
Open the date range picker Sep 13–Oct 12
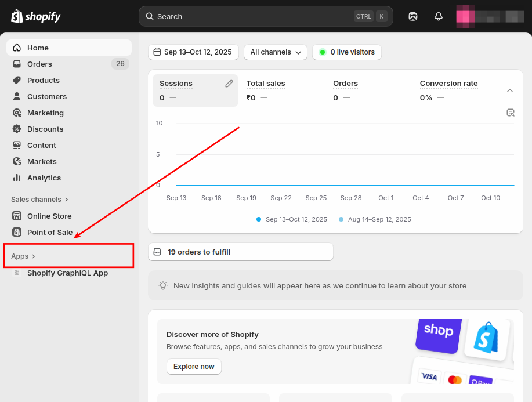tap(192, 52)
